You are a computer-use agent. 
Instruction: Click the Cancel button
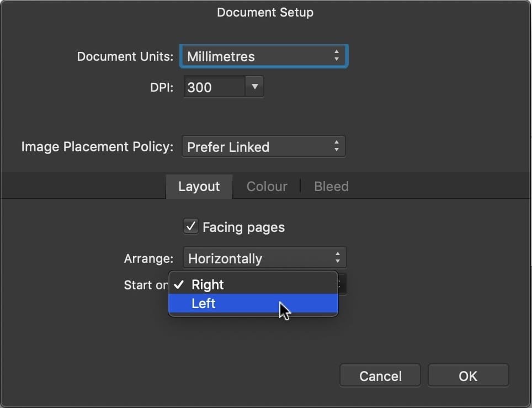pyautogui.click(x=380, y=375)
